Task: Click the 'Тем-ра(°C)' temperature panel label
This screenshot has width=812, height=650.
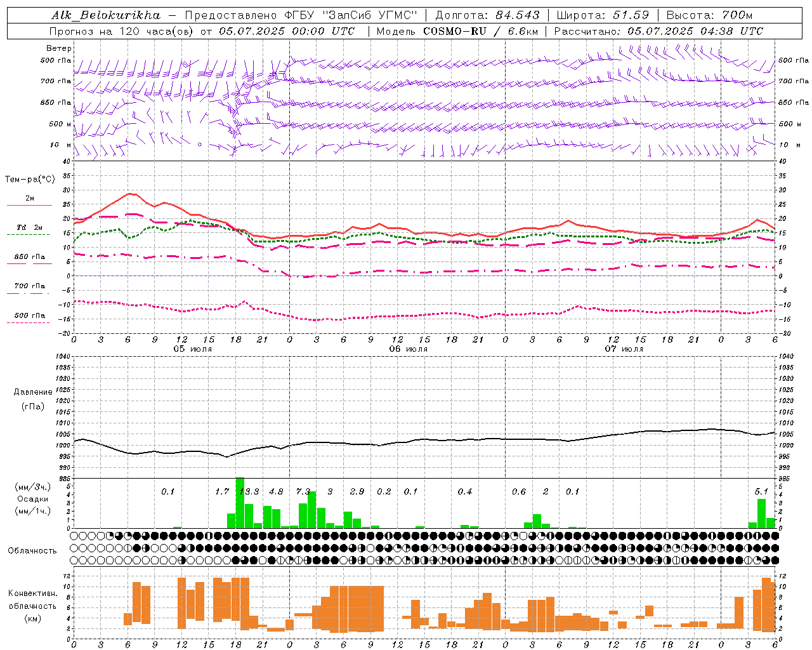Action: coord(30,180)
